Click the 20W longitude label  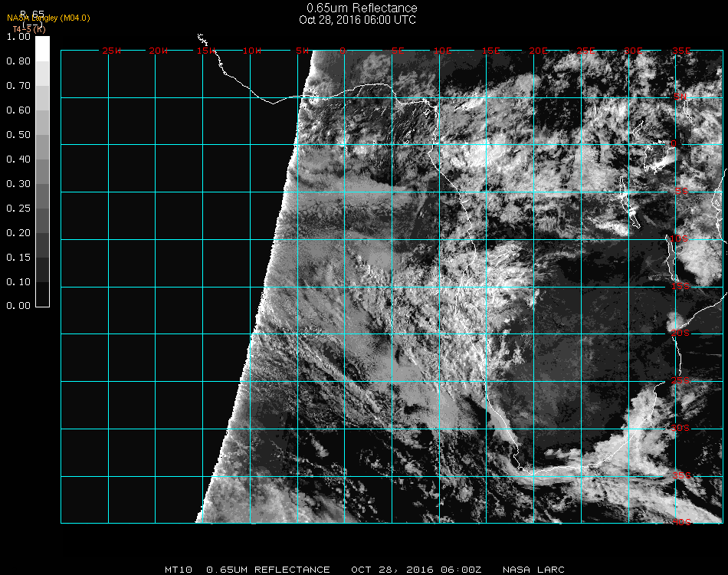click(159, 51)
